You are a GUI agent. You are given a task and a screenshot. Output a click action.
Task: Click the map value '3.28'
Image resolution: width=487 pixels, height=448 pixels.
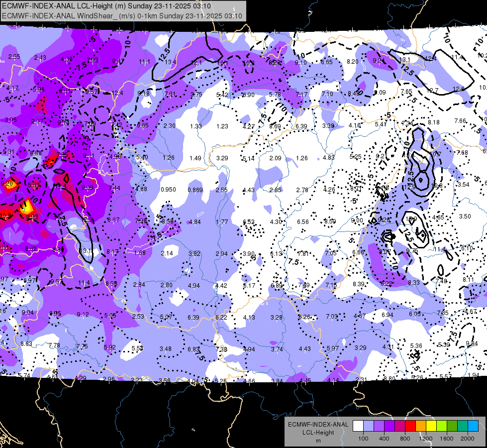(277, 318)
